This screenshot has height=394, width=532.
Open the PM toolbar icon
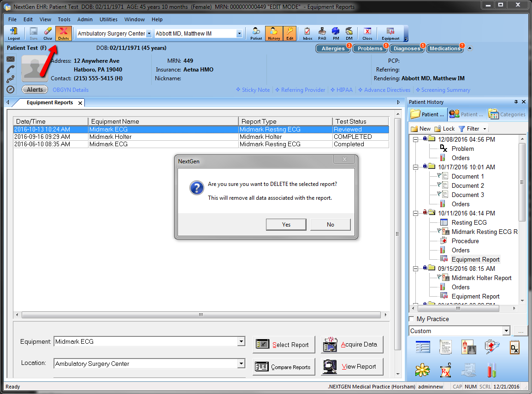[336, 34]
